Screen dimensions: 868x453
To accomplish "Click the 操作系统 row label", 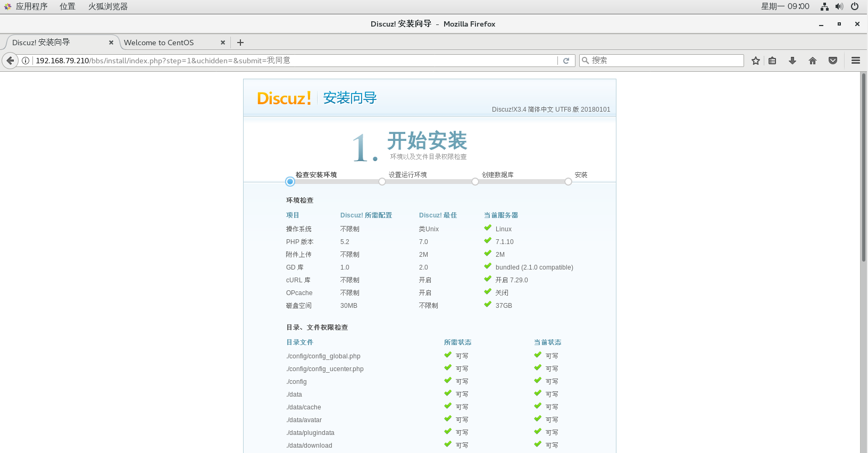I will point(299,229).
